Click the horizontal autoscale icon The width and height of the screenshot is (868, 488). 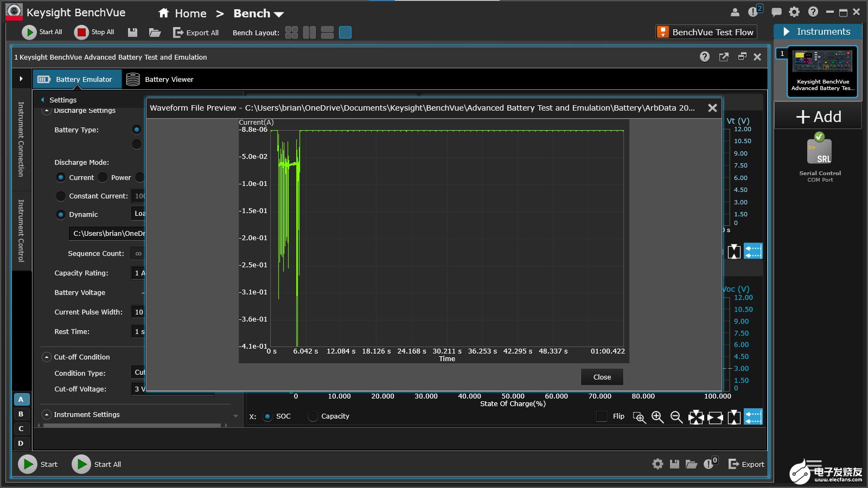715,417
